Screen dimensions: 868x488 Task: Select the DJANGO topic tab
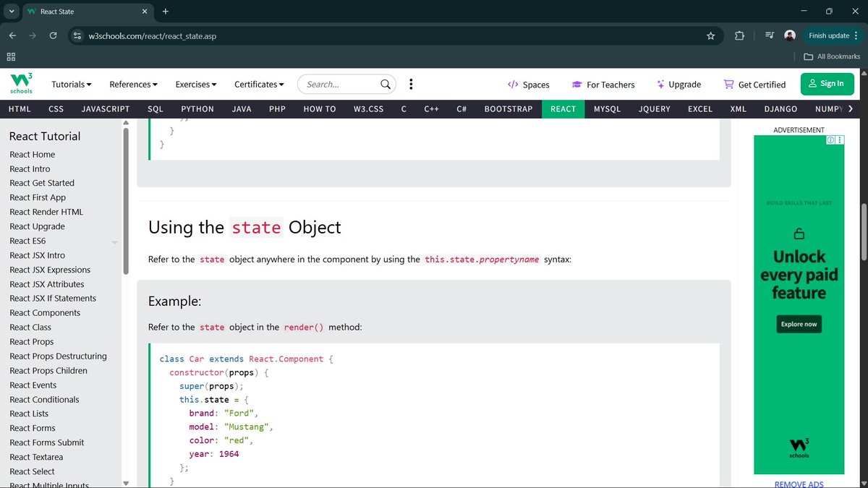click(780, 109)
